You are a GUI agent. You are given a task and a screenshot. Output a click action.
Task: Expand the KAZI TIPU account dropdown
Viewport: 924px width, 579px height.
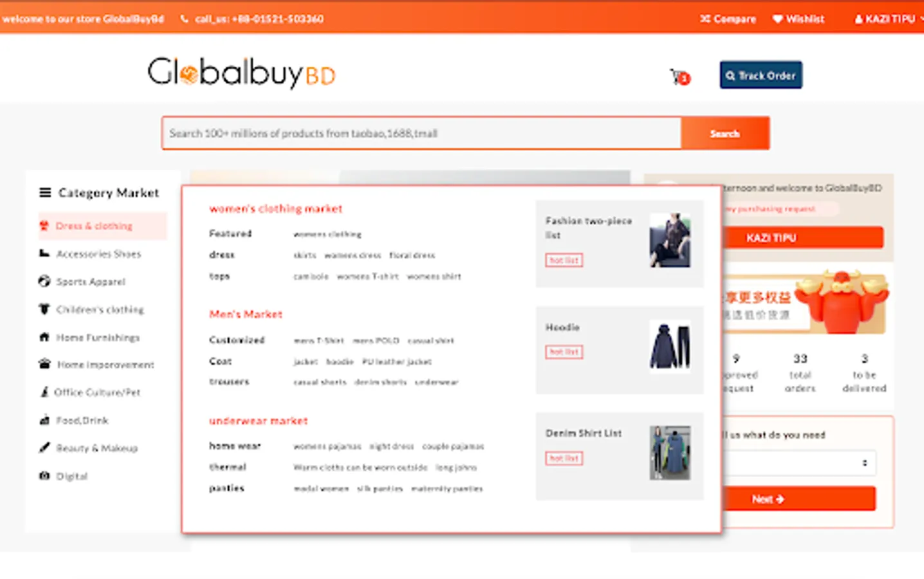[889, 19]
